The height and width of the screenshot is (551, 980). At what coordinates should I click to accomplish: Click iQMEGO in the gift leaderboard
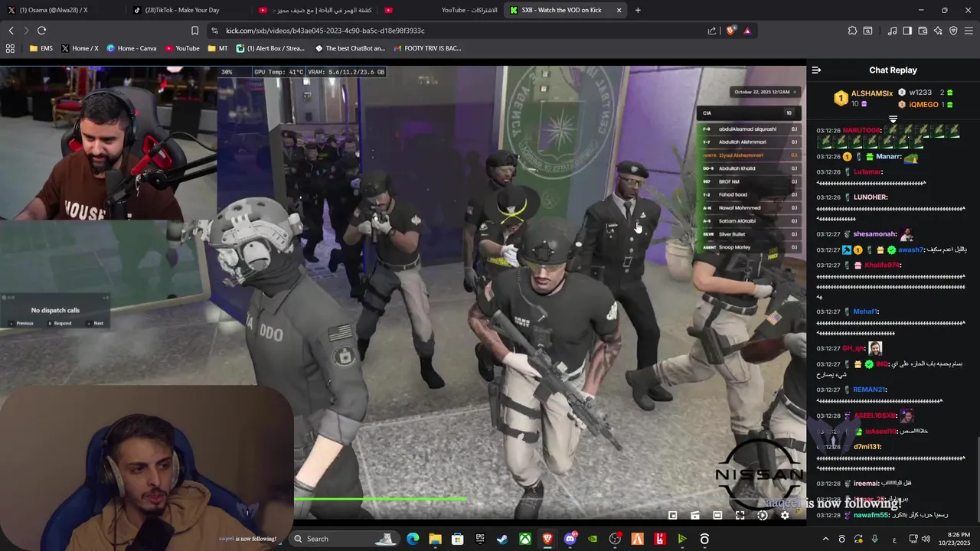tap(923, 104)
